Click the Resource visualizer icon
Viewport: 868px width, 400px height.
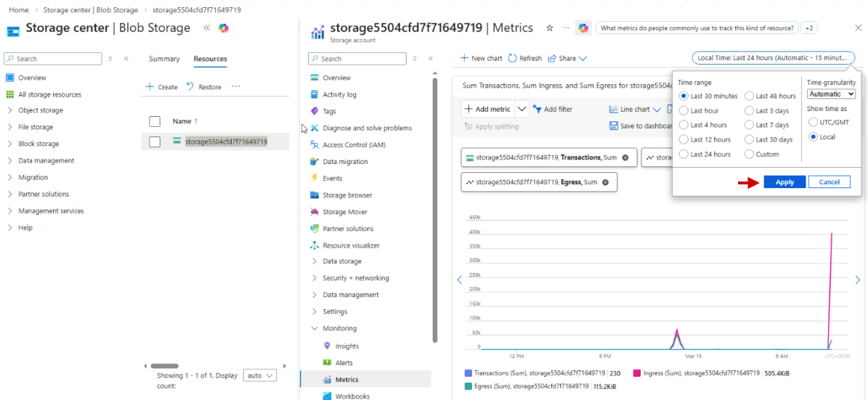(315, 245)
